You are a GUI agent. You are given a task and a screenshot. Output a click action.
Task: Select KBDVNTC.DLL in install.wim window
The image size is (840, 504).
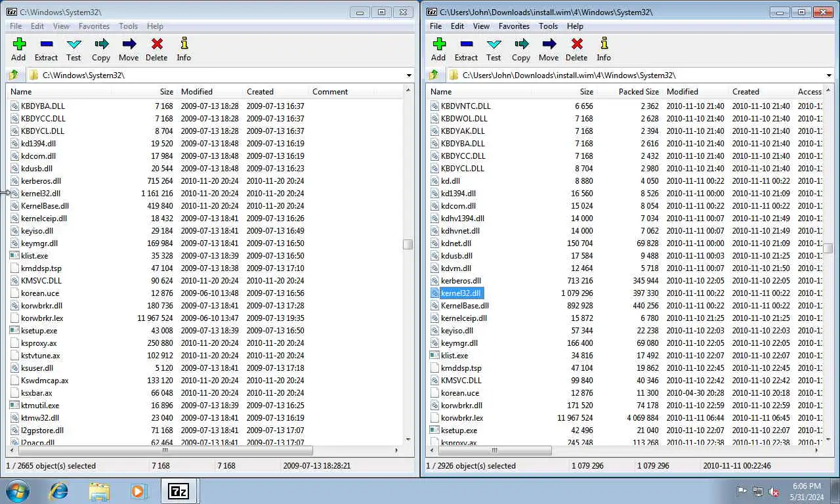(466, 106)
